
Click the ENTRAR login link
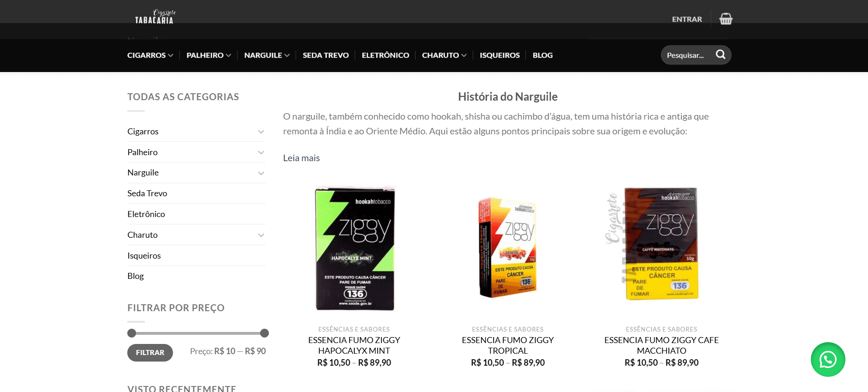(687, 19)
